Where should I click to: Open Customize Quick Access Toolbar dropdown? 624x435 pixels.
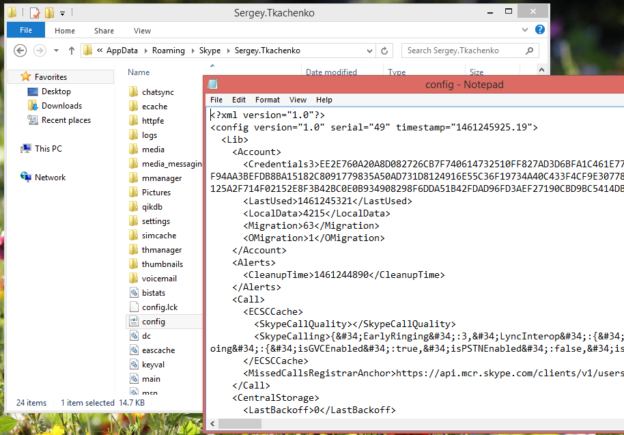tap(62, 14)
